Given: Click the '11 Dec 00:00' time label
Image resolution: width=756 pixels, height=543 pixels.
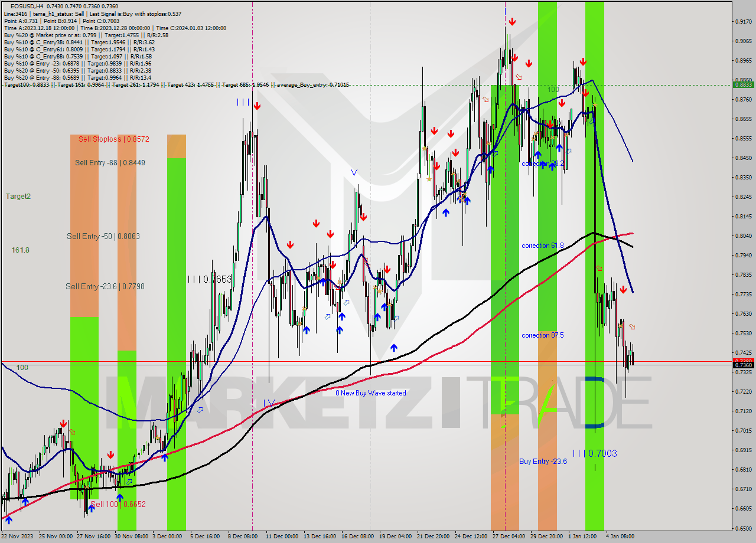Looking at the screenshot, I should pyautogui.click(x=282, y=537).
